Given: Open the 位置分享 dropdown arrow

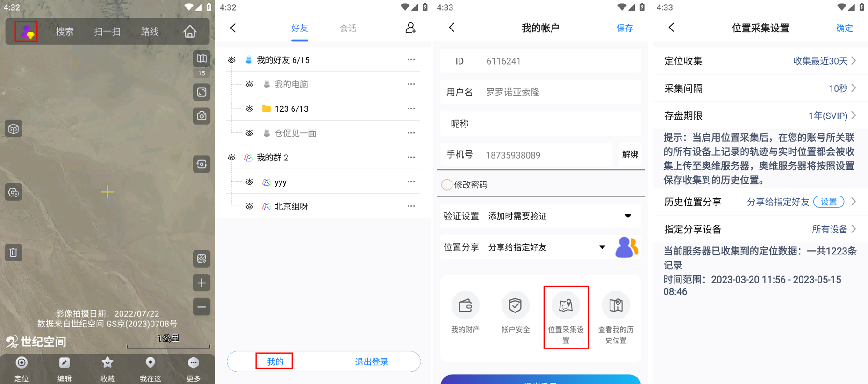Looking at the screenshot, I should (602, 247).
